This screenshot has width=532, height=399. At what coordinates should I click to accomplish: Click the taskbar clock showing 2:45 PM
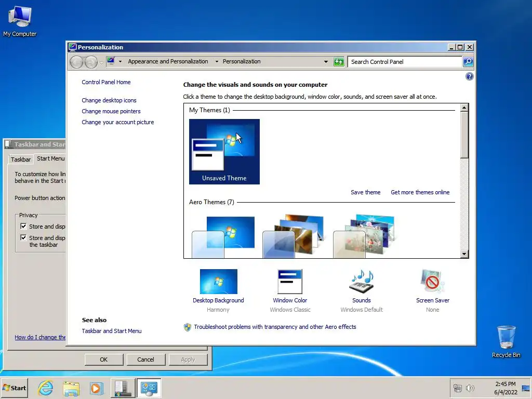pos(506,388)
